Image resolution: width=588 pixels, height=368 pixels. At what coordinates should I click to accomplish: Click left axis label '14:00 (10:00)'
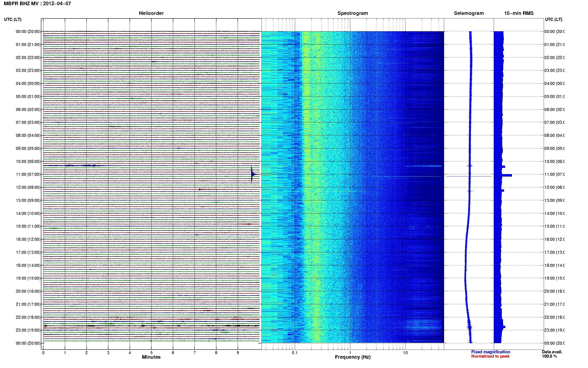pos(28,213)
